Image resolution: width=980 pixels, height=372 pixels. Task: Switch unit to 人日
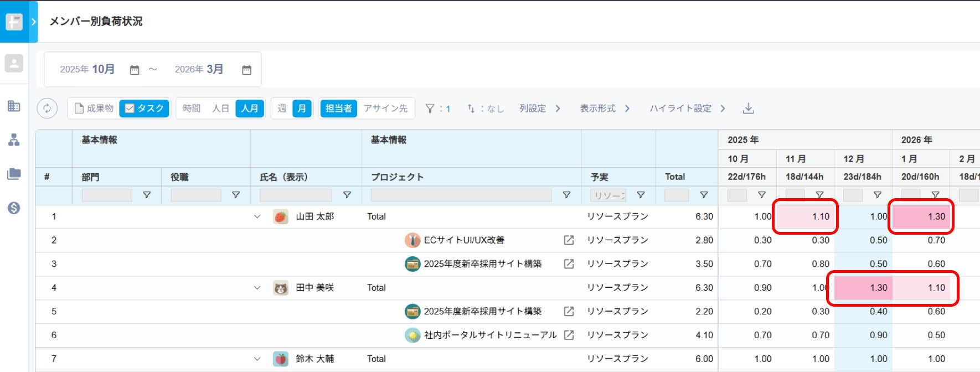[220, 108]
